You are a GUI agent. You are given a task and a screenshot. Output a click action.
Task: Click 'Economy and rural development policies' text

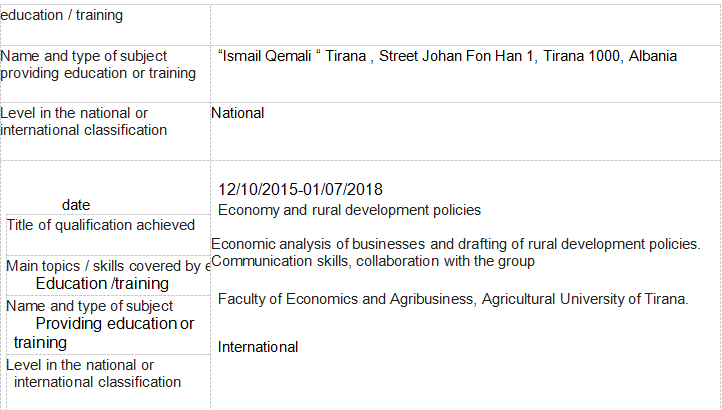(x=349, y=210)
